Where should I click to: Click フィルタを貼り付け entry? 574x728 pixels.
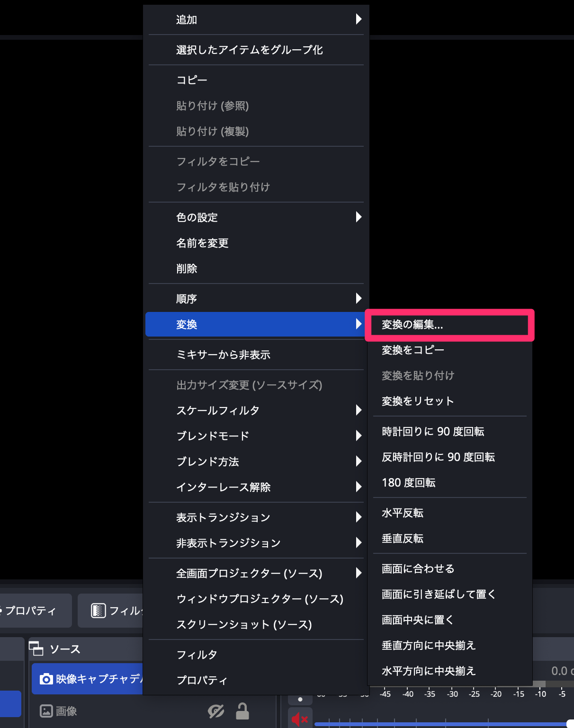256,187
